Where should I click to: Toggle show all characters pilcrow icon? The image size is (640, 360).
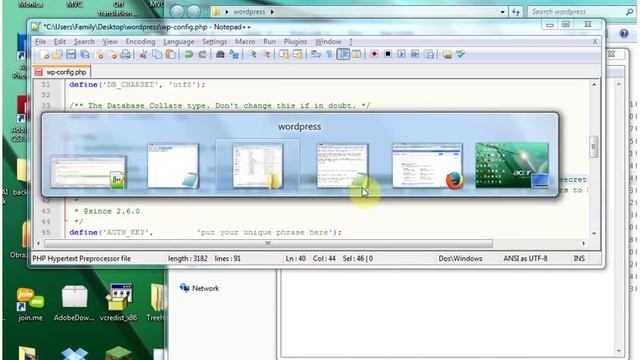click(329, 54)
